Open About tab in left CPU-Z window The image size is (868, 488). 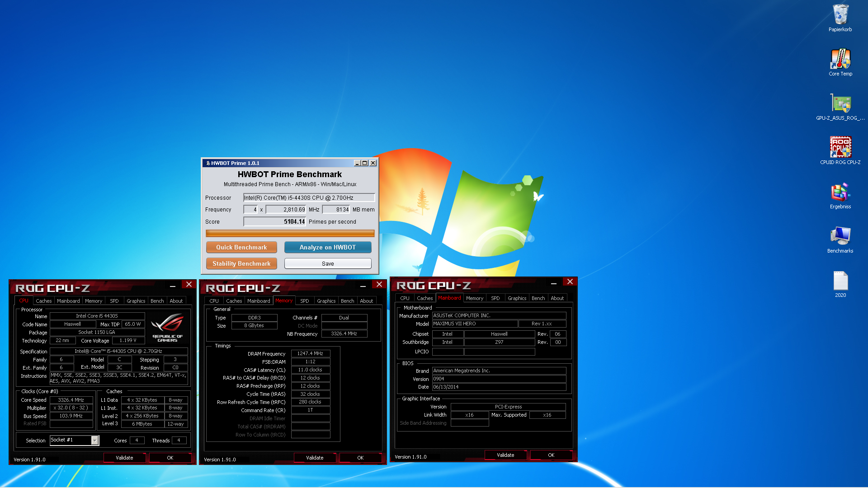(x=176, y=301)
